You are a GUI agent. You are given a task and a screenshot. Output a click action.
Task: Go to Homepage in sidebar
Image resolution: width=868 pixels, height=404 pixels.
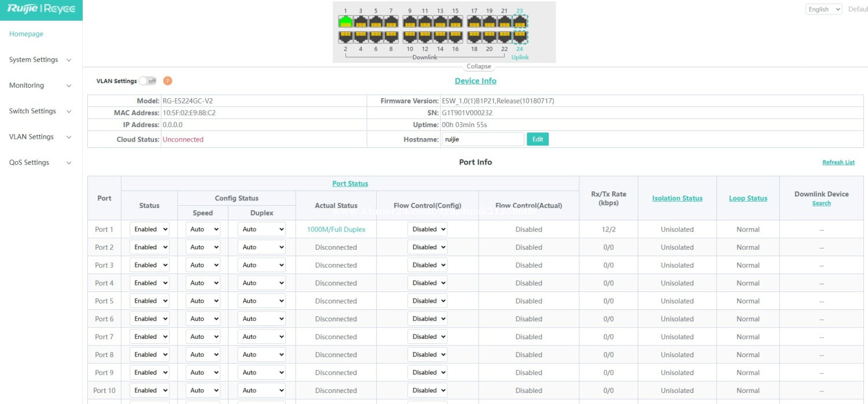pos(26,34)
